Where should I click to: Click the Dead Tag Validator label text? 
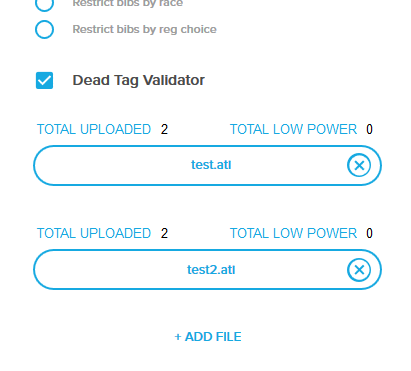click(139, 80)
